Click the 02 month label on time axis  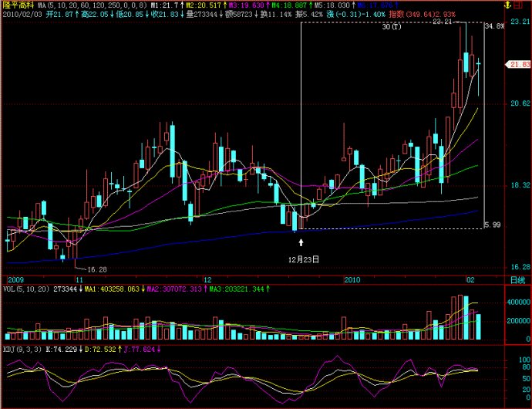click(x=469, y=279)
